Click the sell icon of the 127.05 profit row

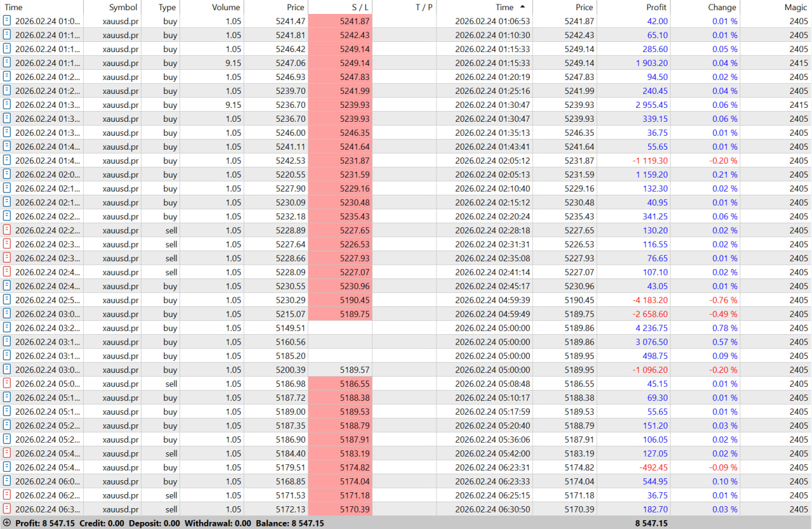[7, 454]
